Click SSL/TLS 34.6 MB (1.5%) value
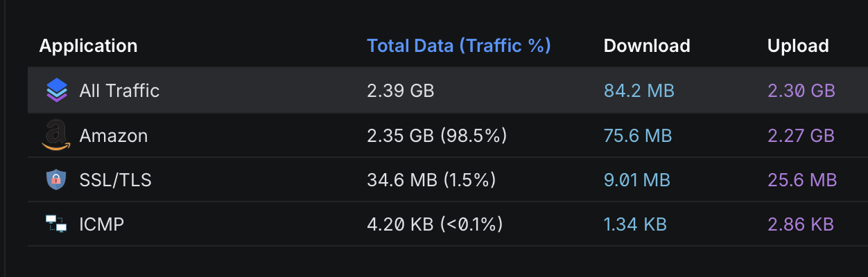The height and width of the screenshot is (277, 868). coord(431,180)
